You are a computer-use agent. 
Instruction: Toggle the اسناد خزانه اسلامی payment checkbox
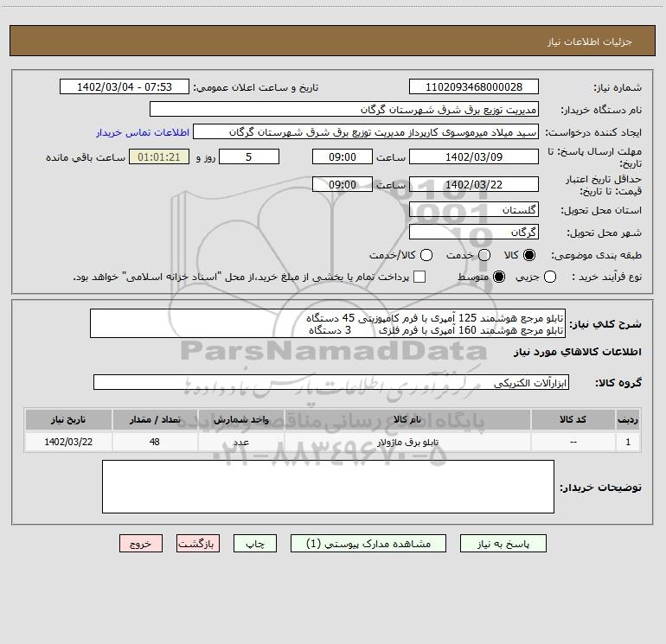[x=419, y=277]
